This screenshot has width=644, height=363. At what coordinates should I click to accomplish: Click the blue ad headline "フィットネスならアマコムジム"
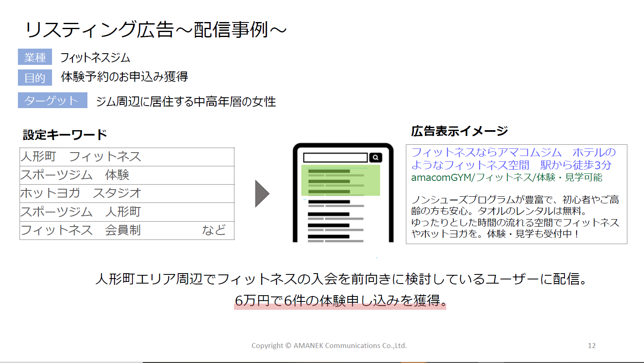point(486,153)
